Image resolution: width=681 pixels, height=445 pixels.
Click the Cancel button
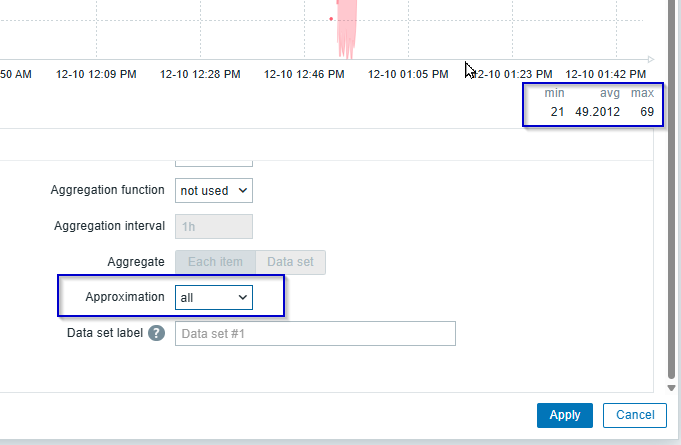click(x=635, y=415)
